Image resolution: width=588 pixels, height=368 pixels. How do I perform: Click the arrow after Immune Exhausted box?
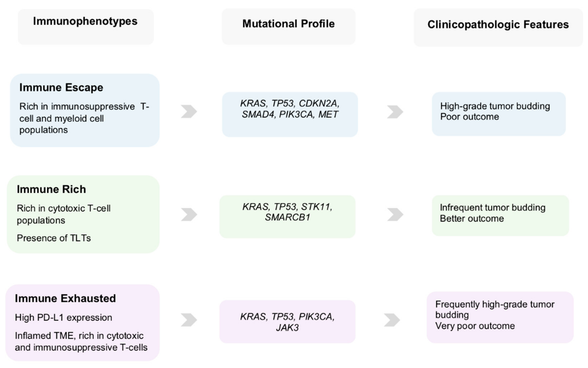coord(189,320)
